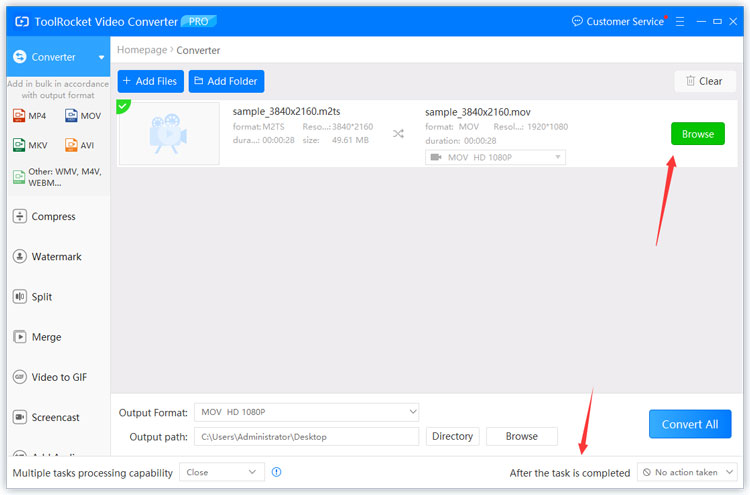The width and height of the screenshot is (750, 495).
Task: Click the output name sample_3840x2160.mov
Action: (478, 112)
